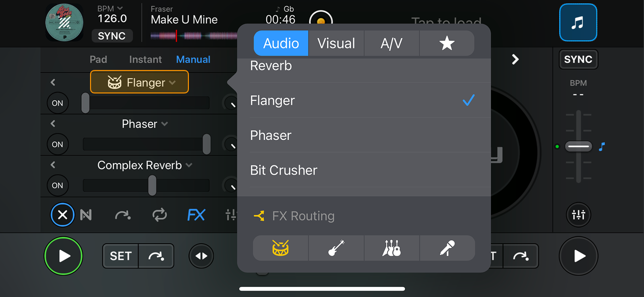Open the right deck mixer controls icon
The image size is (644, 297).
(x=578, y=214)
